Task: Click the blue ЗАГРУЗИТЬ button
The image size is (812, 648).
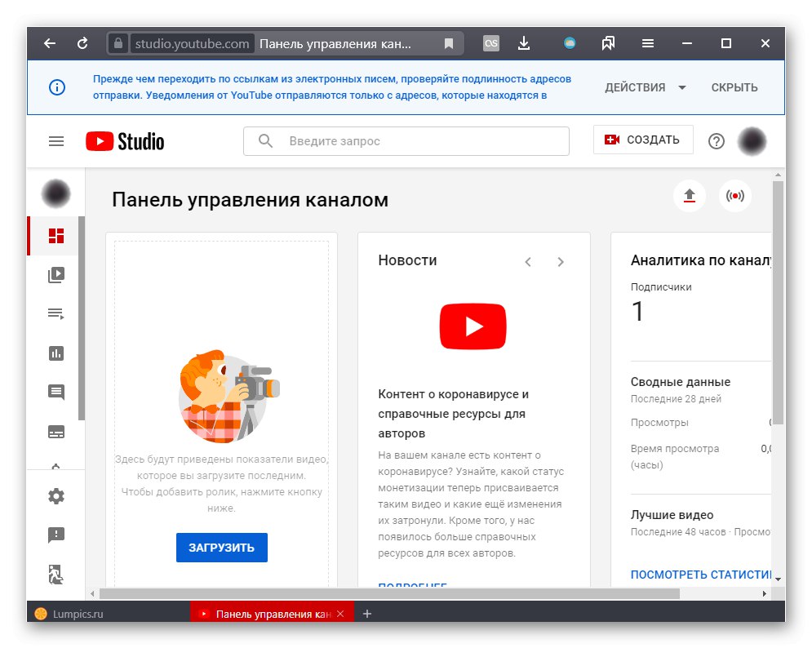Action: (x=222, y=548)
